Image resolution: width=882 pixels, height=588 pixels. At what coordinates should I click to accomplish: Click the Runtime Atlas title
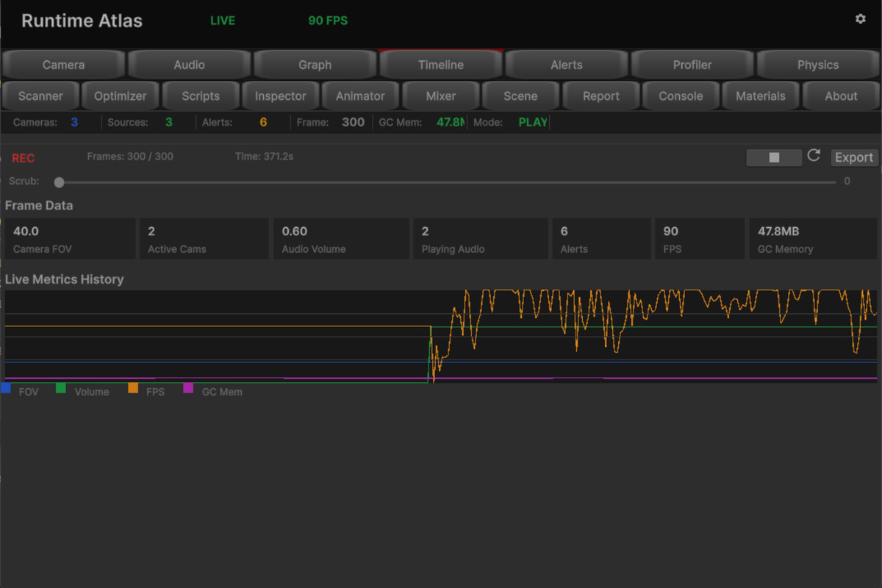coord(82,21)
